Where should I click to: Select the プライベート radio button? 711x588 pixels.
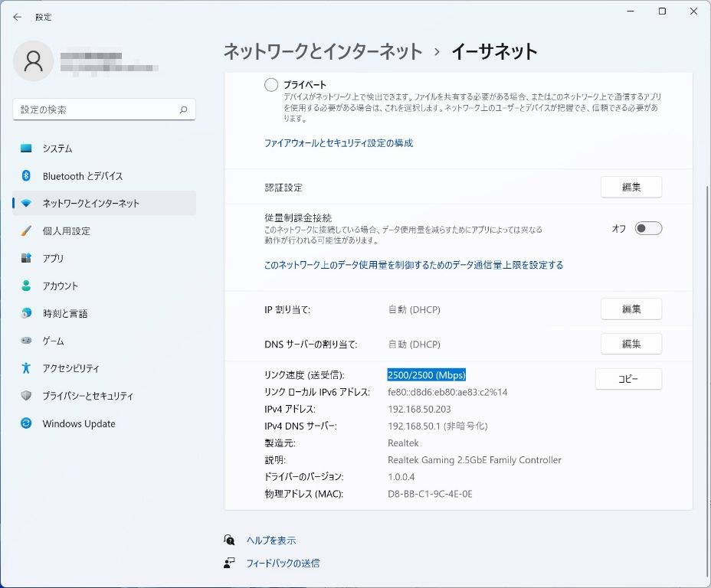pyautogui.click(x=271, y=85)
